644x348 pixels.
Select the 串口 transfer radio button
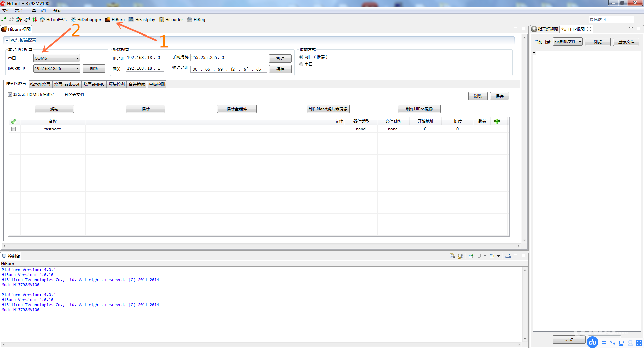(x=301, y=64)
